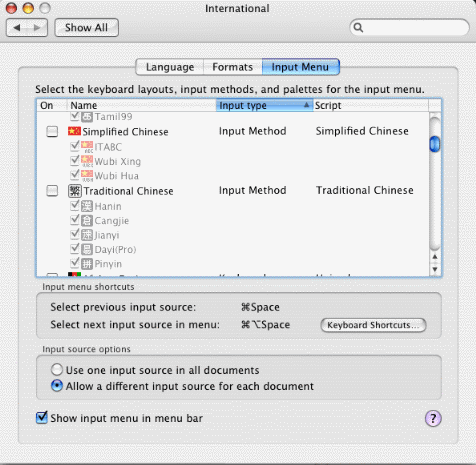Viewport: 476px width, 465px height.
Task: Toggle the Cangjie checkbox
Action: coord(75,220)
